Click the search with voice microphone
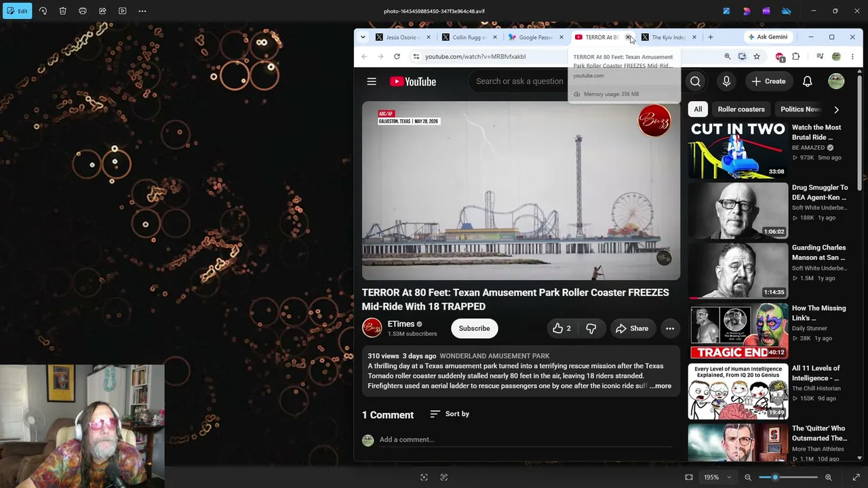The image size is (868, 488). coord(726,81)
